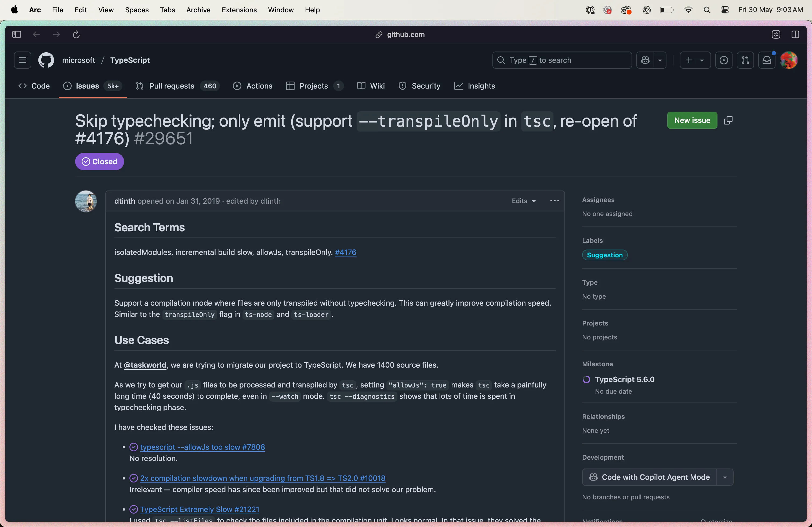This screenshot has height=527, width=812.
Task: Click the New issue button
Action: [x=692, y=120]
